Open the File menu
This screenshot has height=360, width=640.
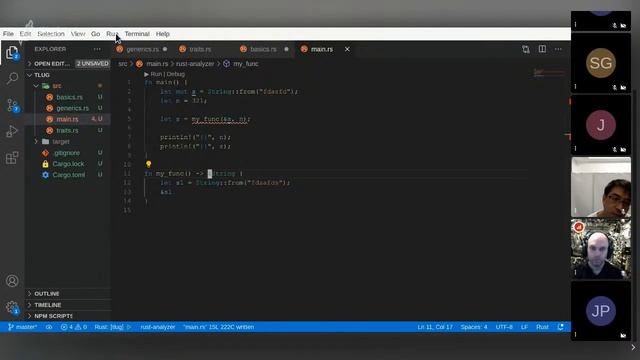(x=8, y=34)
